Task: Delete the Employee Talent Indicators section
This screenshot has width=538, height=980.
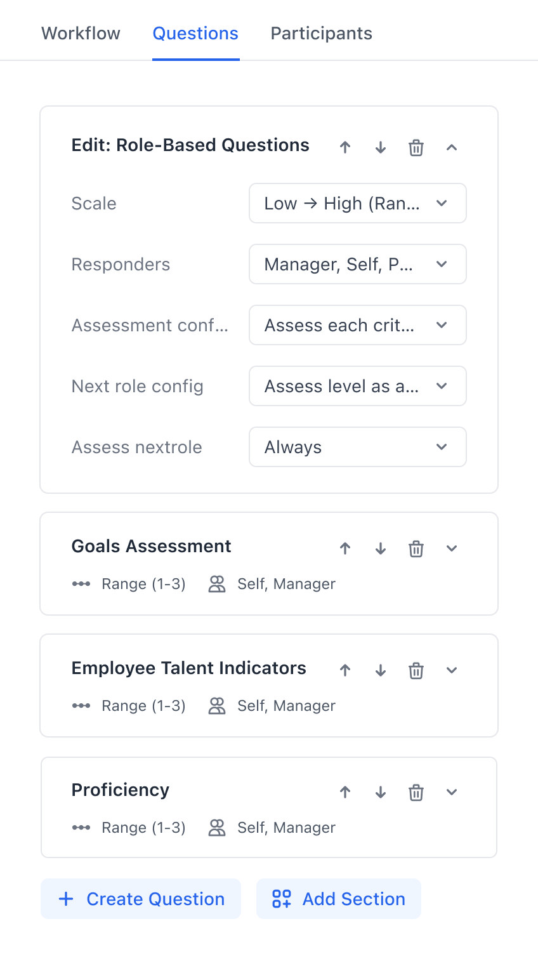Action: pos(416,670)
